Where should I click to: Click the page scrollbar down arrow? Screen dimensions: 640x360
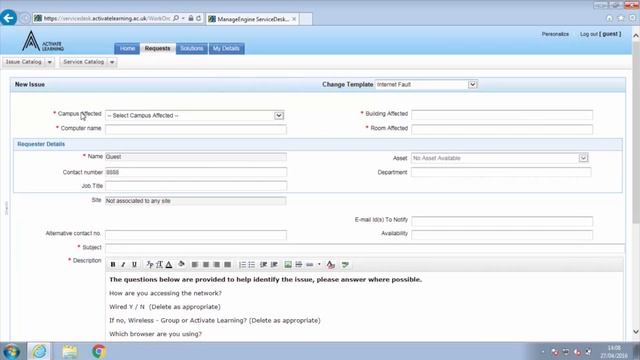pos(636,331)
